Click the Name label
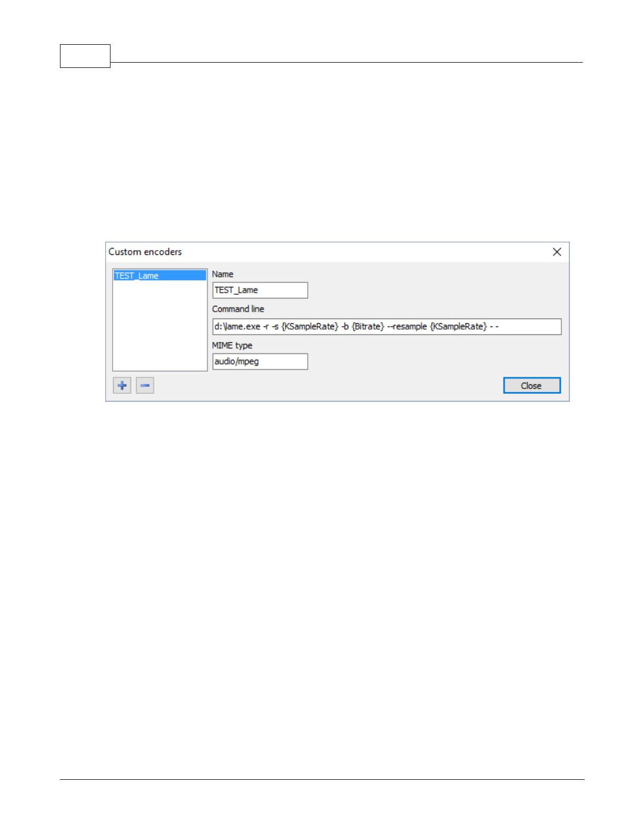This screenshot has width=644, height=834. pos(223,274)
